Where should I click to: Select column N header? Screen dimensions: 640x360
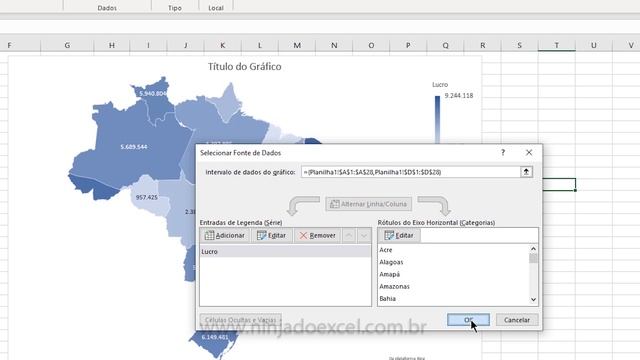[334, 45]
